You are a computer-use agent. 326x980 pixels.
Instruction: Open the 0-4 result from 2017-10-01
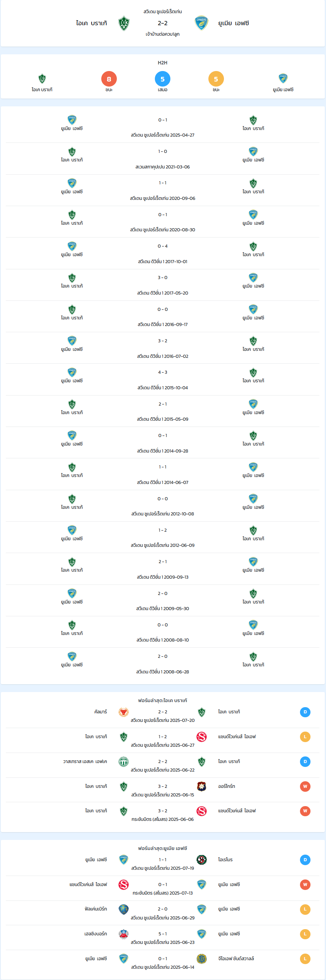coord(163,253)
